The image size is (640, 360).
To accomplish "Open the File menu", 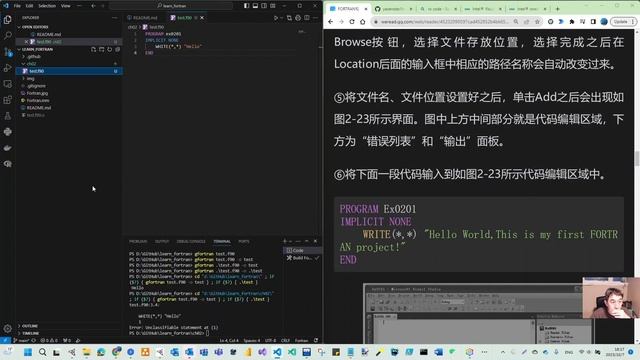I will tap(17, 6).
